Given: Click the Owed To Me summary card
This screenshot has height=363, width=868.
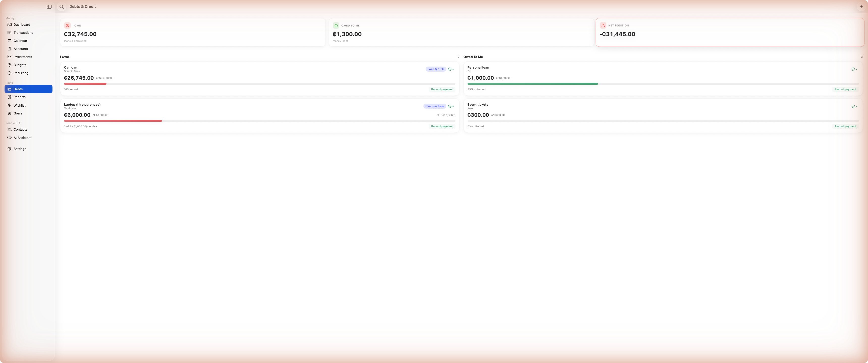Looking at the screenshot, I should 461,32.
